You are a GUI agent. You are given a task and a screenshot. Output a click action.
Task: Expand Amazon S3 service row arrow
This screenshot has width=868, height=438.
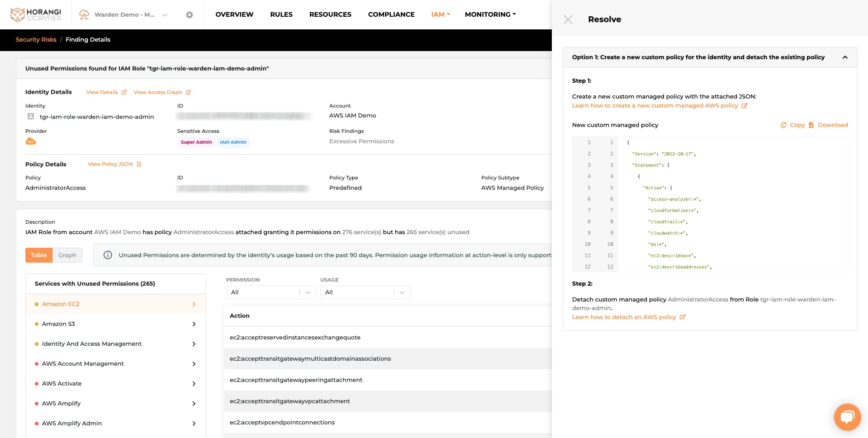(194, 324)
